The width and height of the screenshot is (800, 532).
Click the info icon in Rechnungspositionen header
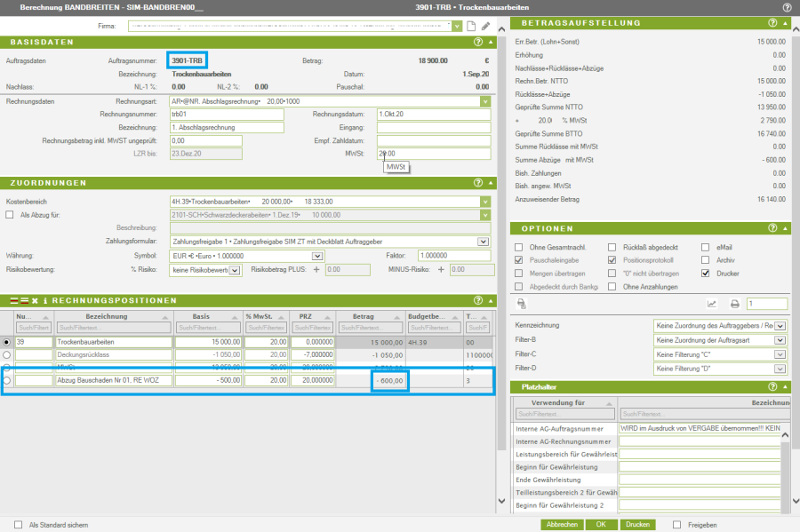pos(45,300)
